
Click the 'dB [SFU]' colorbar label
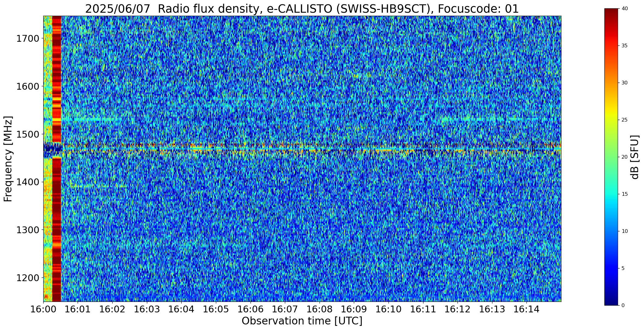[x=635, y=157]
